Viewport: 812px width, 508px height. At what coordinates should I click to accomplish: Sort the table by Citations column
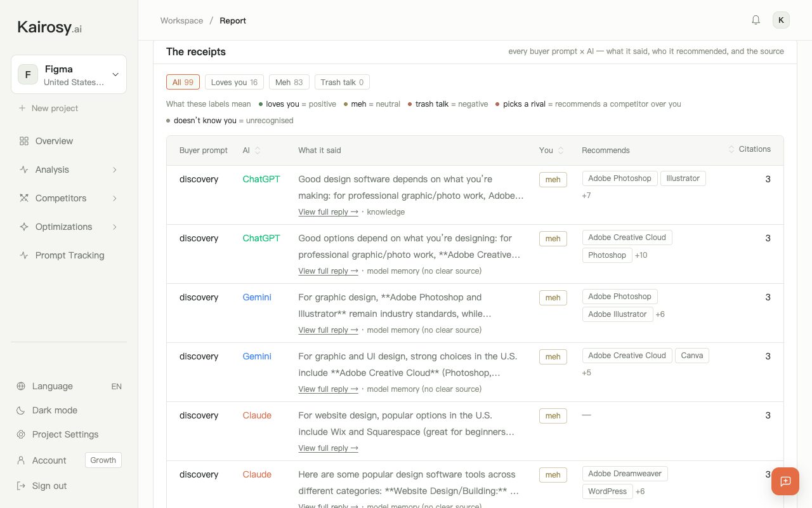pyautogui.click(x=749, y=149)
